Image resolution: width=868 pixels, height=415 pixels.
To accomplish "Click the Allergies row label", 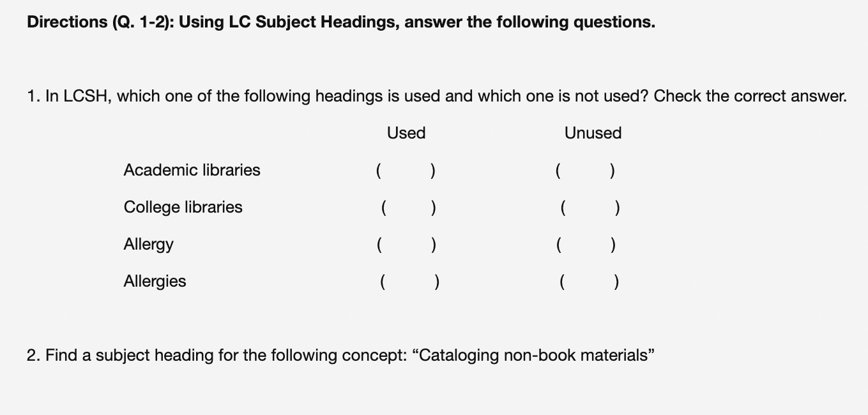I will (x=155, y=281).
